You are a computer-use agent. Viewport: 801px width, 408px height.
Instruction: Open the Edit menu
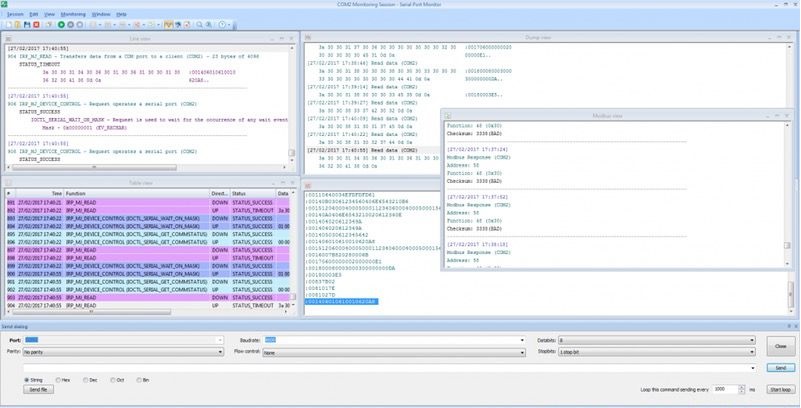(x=34, y=14)
